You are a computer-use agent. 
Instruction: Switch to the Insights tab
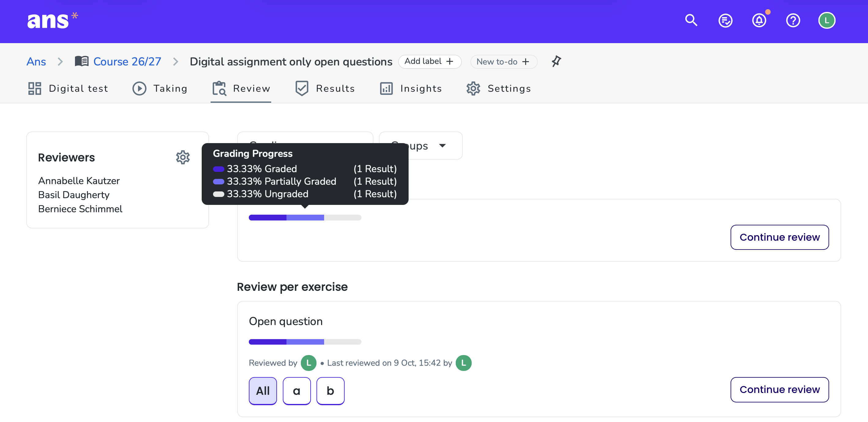point(411,89)
